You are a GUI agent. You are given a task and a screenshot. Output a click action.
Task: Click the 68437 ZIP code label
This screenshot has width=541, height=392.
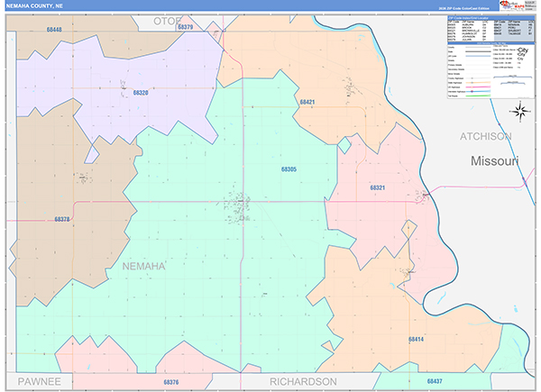434,382
